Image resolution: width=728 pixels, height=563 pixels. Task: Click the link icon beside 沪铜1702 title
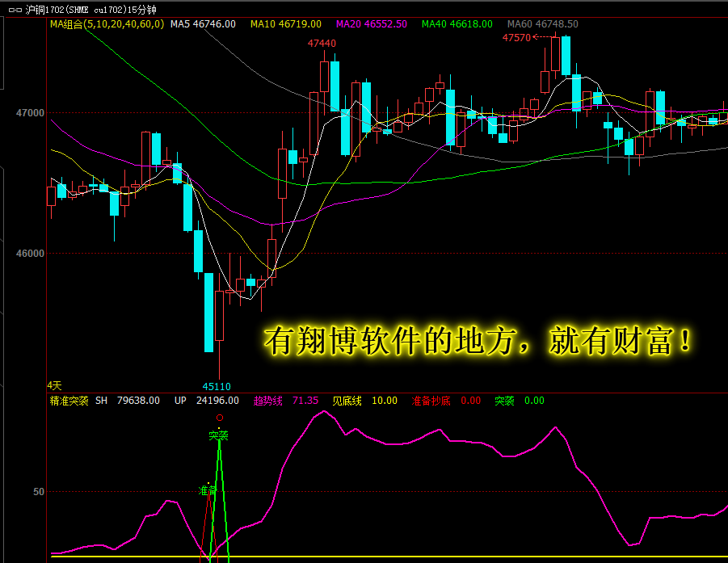point(15,10)
